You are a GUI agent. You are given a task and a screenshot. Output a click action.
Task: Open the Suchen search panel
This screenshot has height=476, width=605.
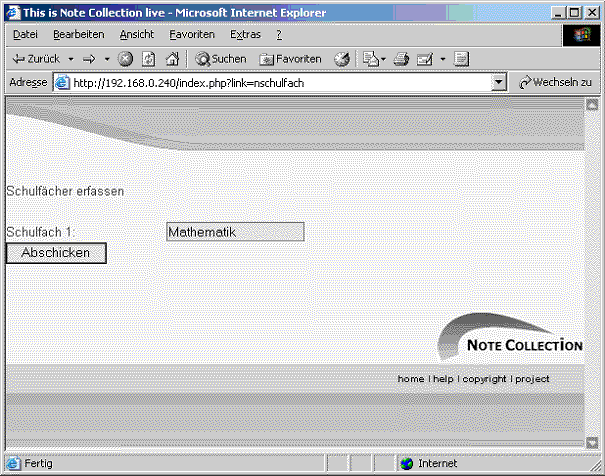coord(221,59)
